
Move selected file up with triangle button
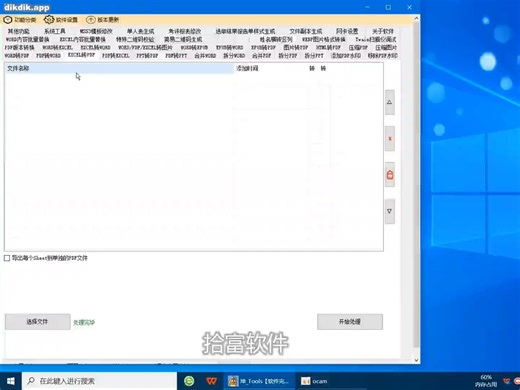[390, 102]
